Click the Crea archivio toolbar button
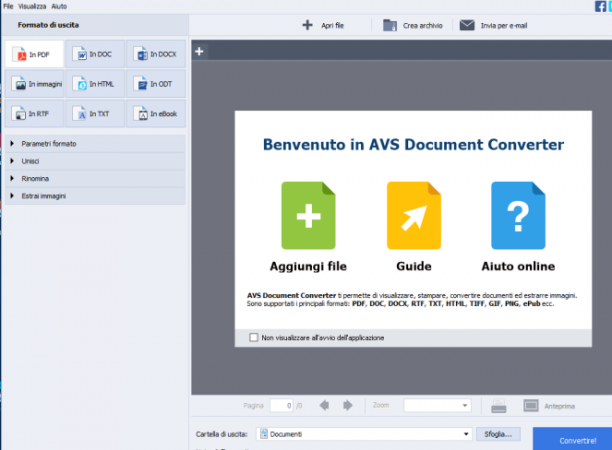612x450 pixels. 413,25
